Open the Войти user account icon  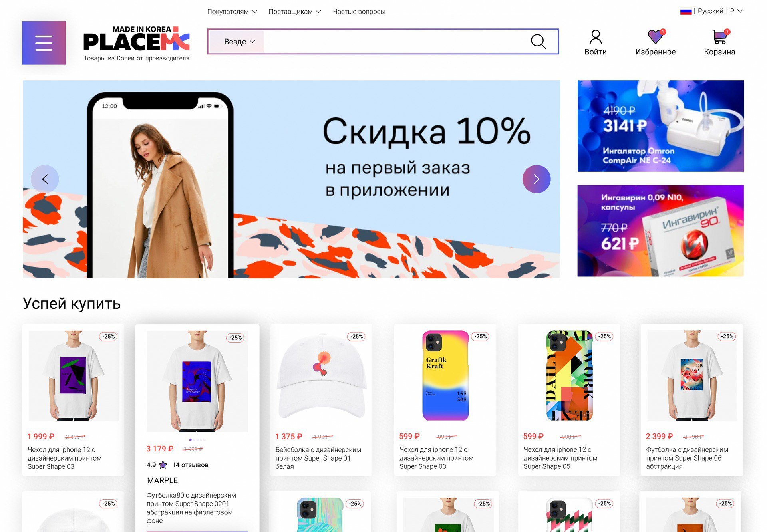point(595,37)
